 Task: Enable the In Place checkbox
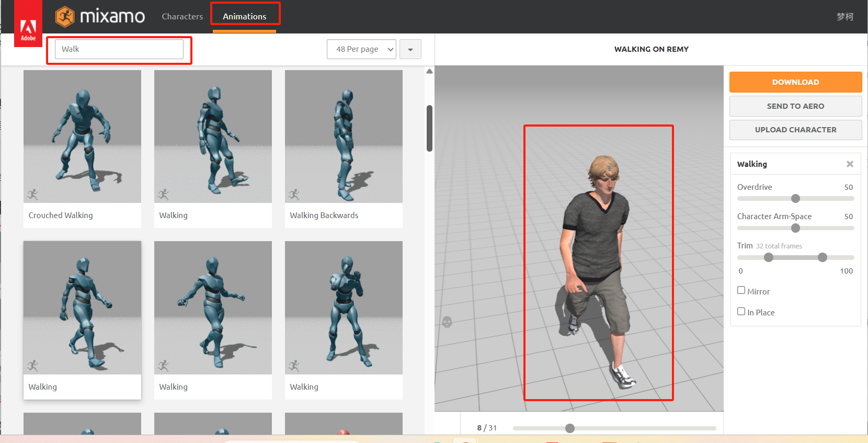(x=741, y=311)
